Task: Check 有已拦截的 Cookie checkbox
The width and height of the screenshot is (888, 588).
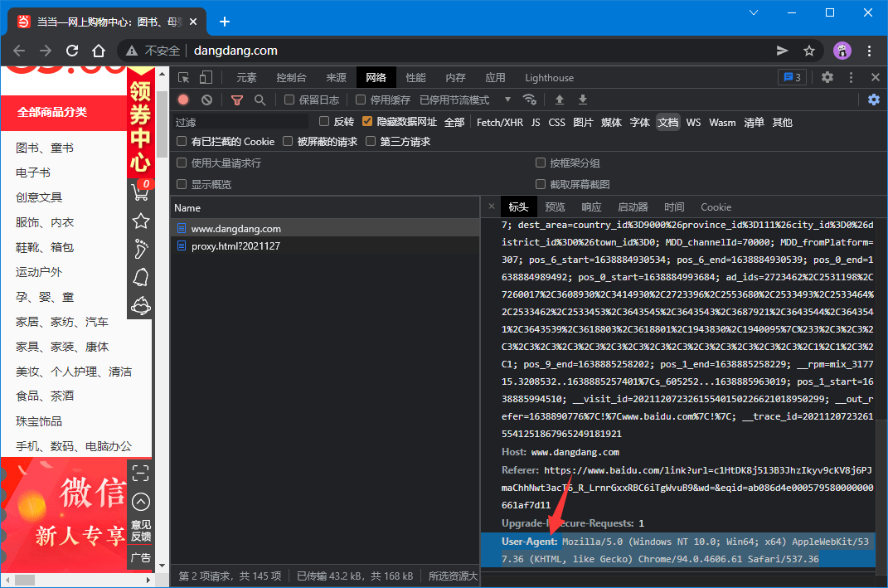Action: 182,141
